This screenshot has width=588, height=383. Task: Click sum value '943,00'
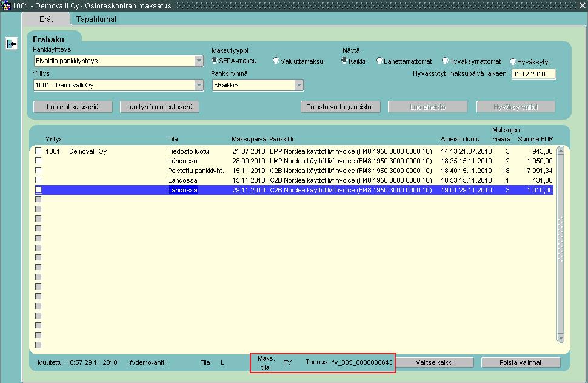543,151
